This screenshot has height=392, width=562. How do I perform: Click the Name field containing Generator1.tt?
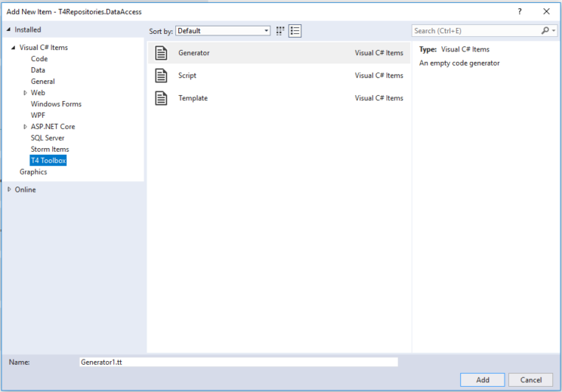tap(239, 363)
